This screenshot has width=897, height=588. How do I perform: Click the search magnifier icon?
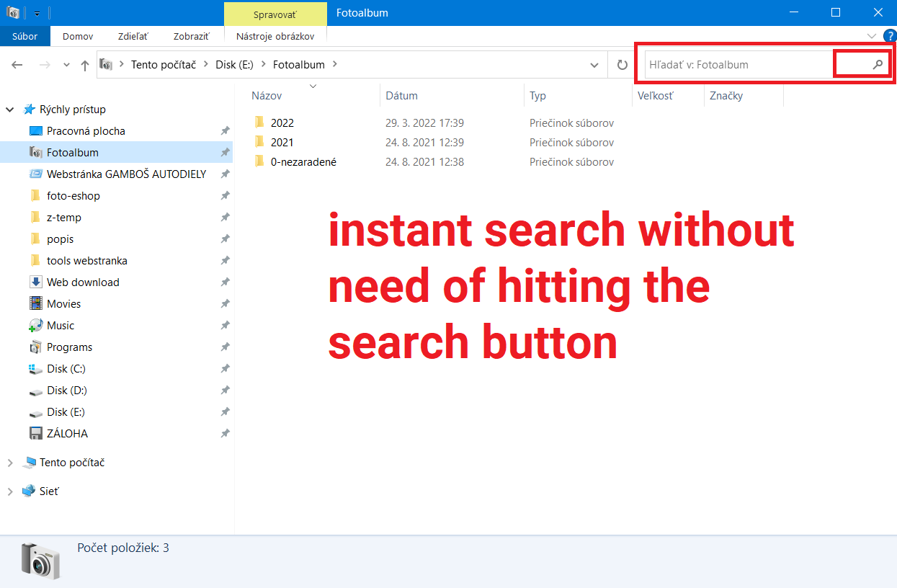tap(878, 64)
